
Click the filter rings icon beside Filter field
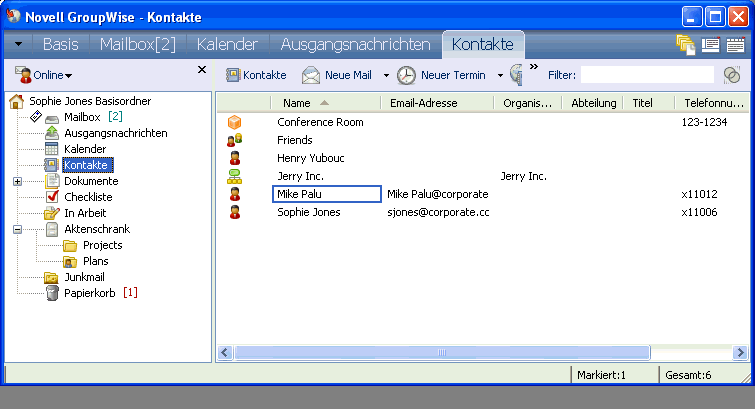click(732, 75)
